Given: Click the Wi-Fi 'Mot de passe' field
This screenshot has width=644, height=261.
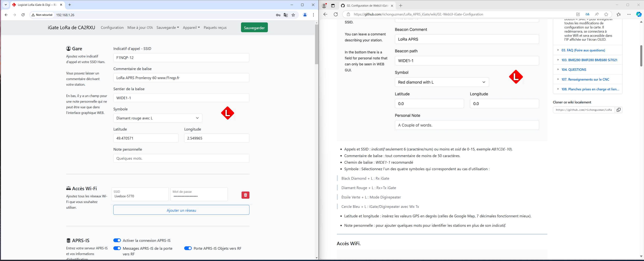Looking at the screenshot, I should tap(199, 194).
